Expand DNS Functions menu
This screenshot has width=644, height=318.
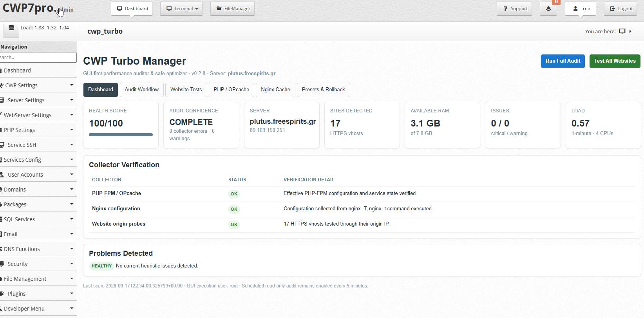click(38, 249)
